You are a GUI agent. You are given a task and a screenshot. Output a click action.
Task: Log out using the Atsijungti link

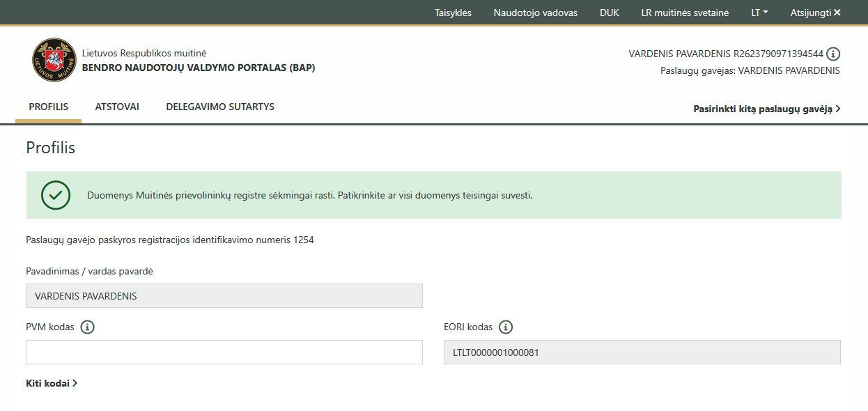coord(815,13)
